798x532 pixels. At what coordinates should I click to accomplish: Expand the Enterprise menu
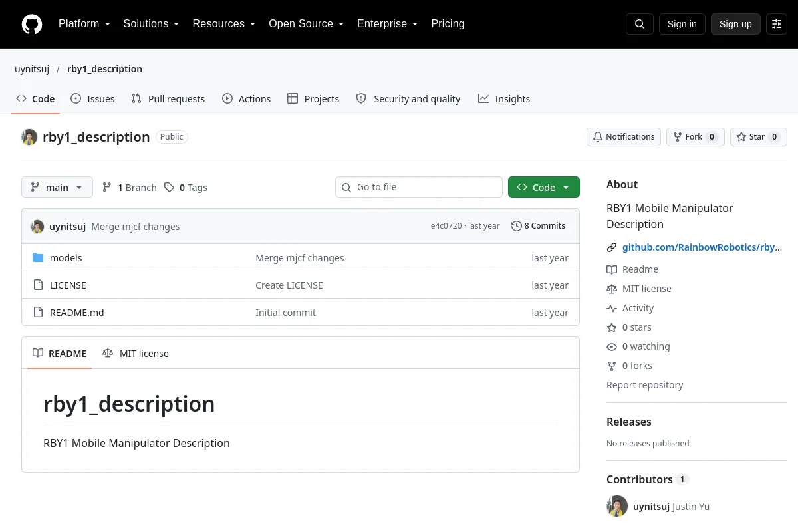click(387, 24)
